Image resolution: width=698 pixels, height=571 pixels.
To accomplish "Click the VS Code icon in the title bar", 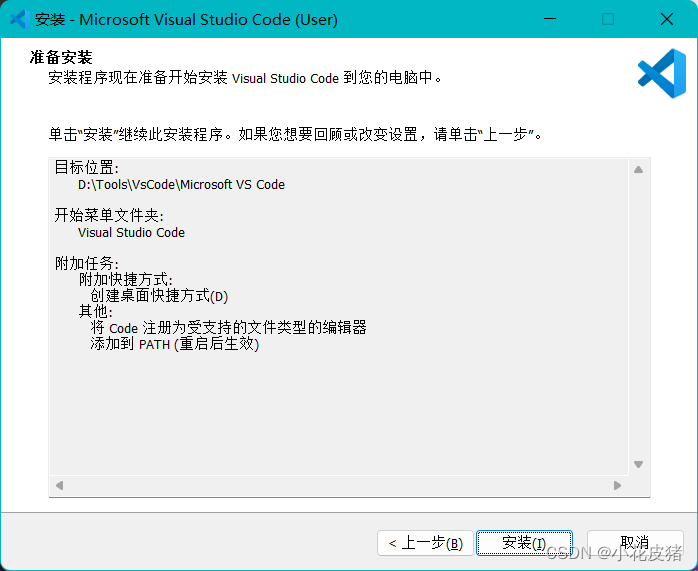I will click(20, 19).
